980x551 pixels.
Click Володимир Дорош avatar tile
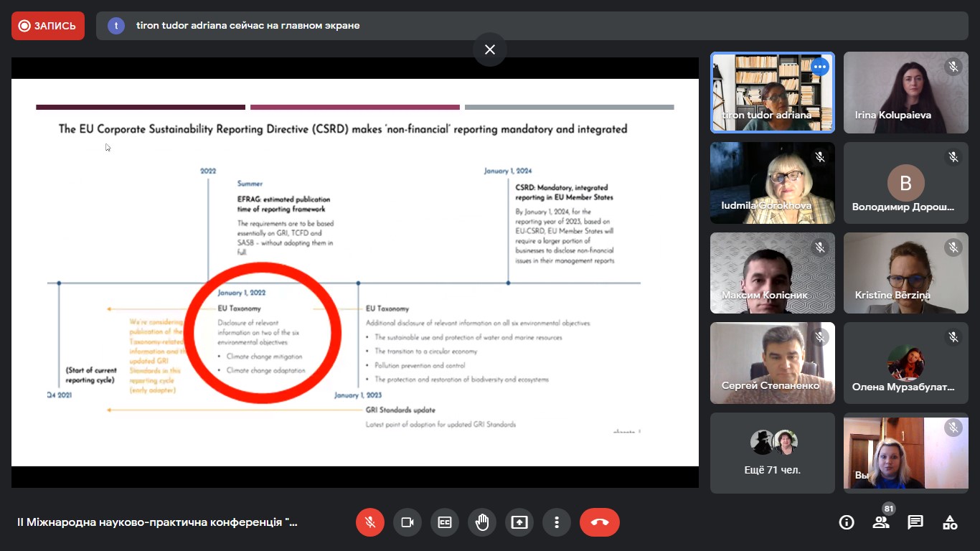pyautogui.click(x=905, y=183)
